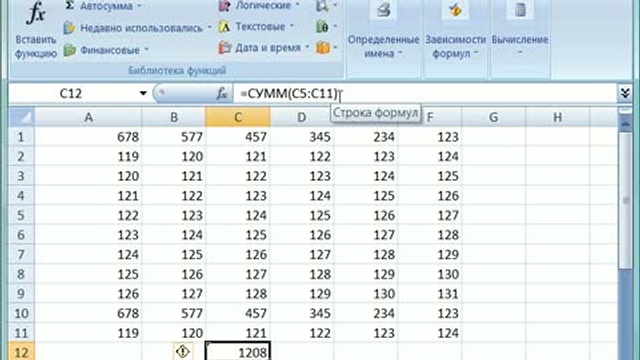The height and width of the screenshot is (360, 640).
Task: Click the Текстовые book icon
Action: (x=224, y=27)
